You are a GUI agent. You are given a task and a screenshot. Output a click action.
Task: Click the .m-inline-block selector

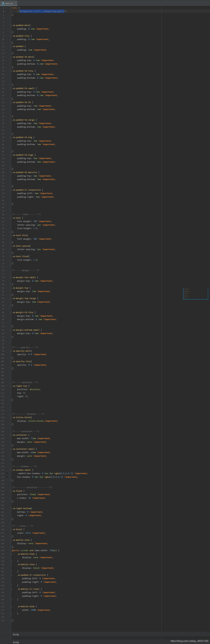coord(21,417)
